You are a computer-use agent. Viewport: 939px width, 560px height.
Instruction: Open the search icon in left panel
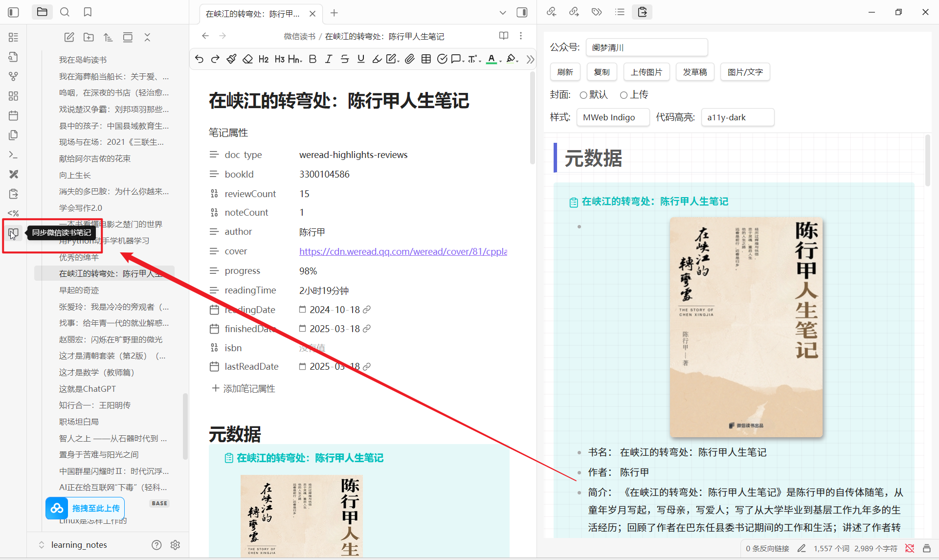[65, 12]
